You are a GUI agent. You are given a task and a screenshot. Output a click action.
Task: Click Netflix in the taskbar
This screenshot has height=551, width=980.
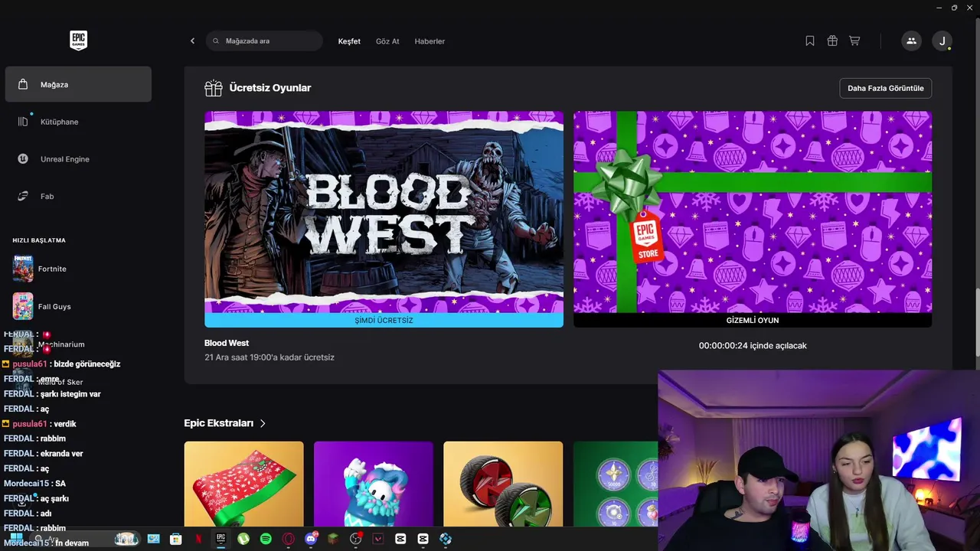[x=198, y=539]
